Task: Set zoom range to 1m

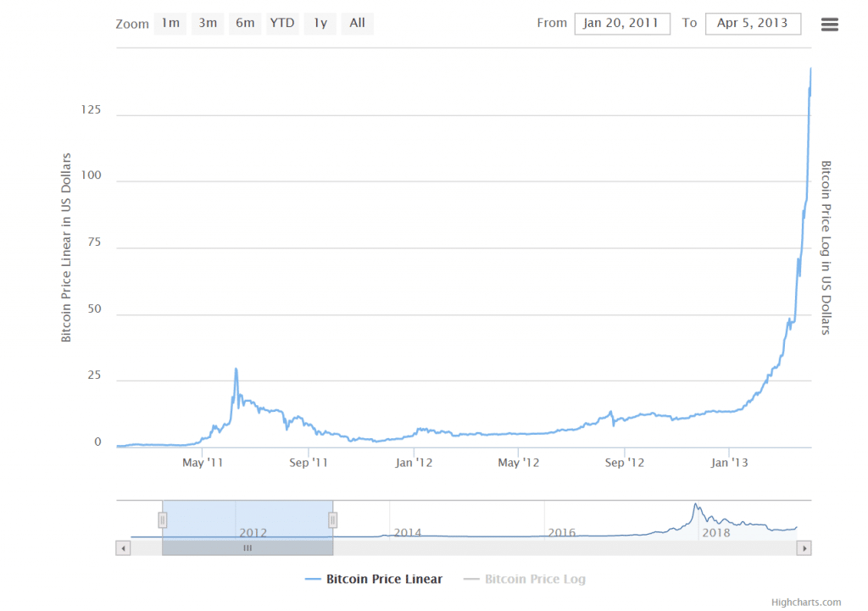Action: point(170,23)
